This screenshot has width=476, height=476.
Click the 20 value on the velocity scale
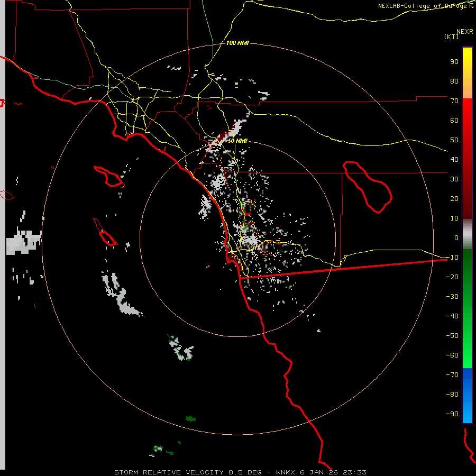[x=454, y=198]
